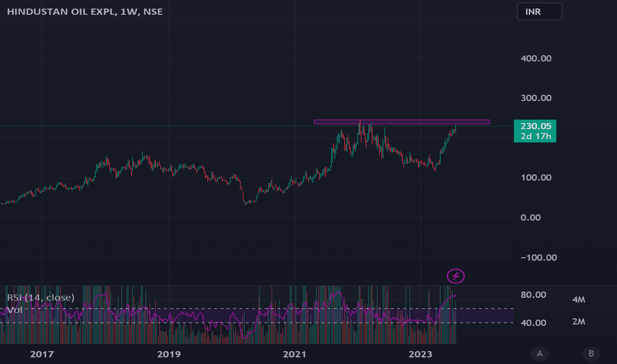Open the INR currency selector
This screenshot has height=364, width=617.
540,11
